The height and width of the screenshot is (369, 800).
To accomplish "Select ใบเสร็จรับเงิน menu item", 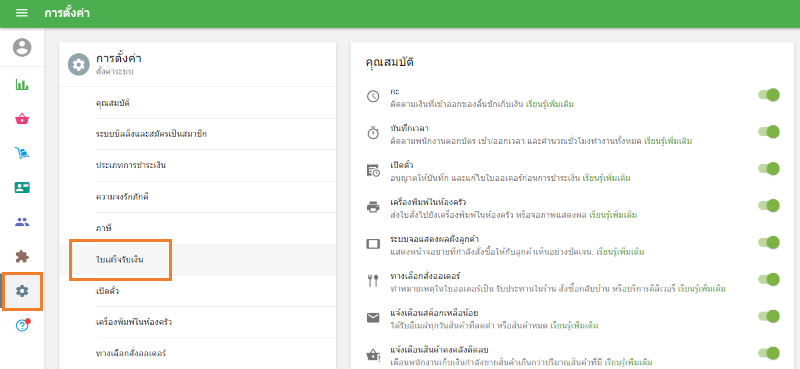I will (x=197, y=260).
